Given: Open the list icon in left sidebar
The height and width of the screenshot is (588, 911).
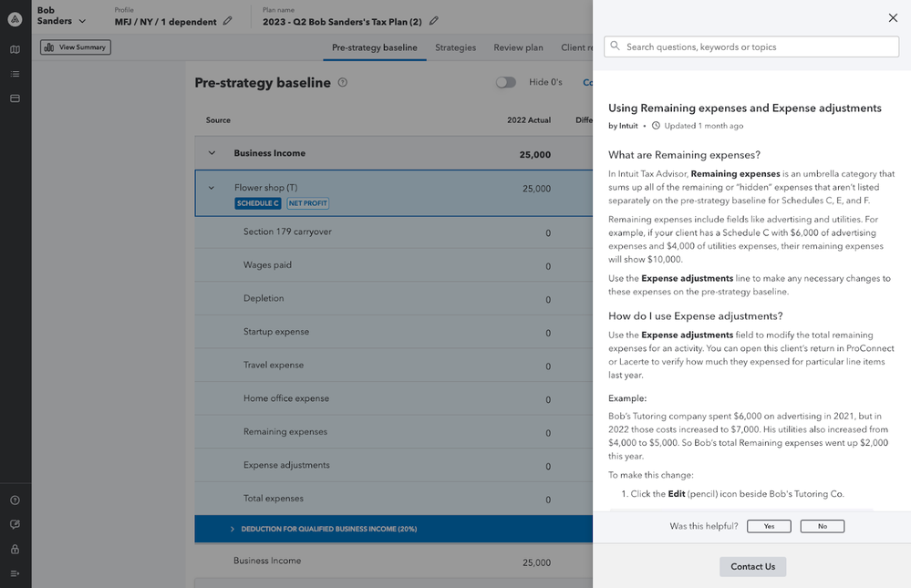Looking at the screenshot, I should [15, 74].
